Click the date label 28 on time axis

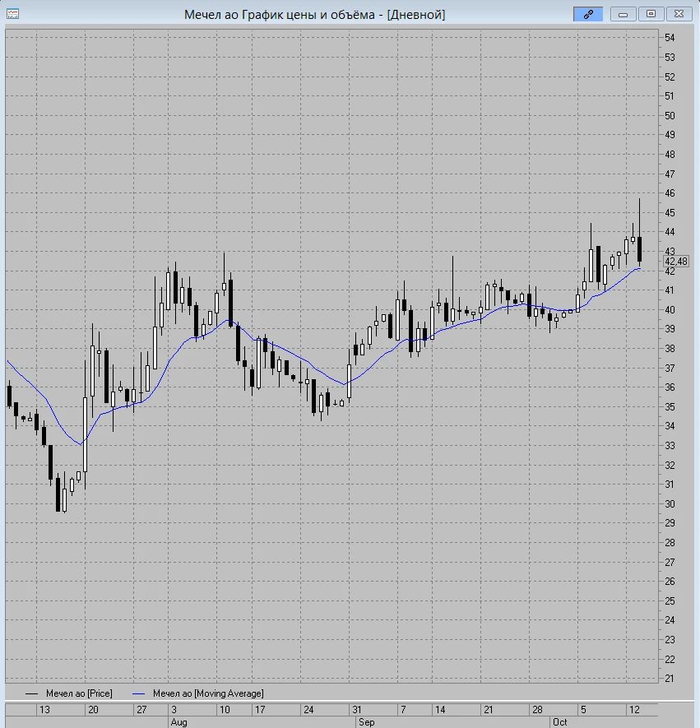(x=537, y=709)
